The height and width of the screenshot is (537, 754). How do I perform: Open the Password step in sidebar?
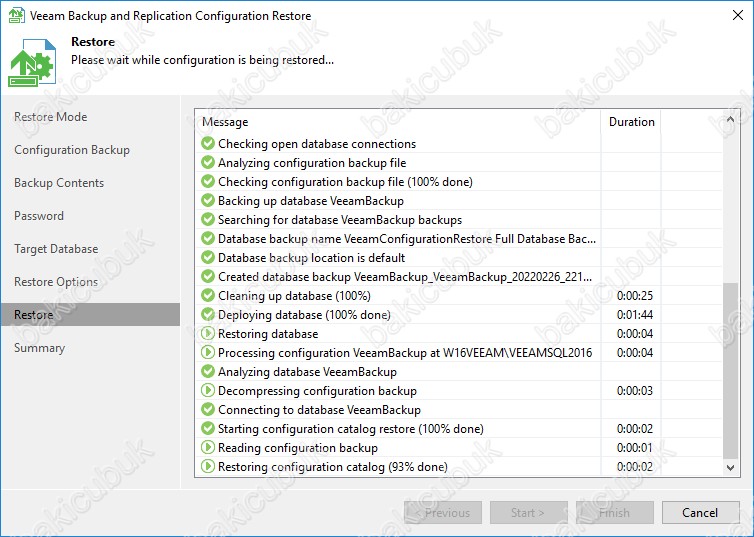38,216
